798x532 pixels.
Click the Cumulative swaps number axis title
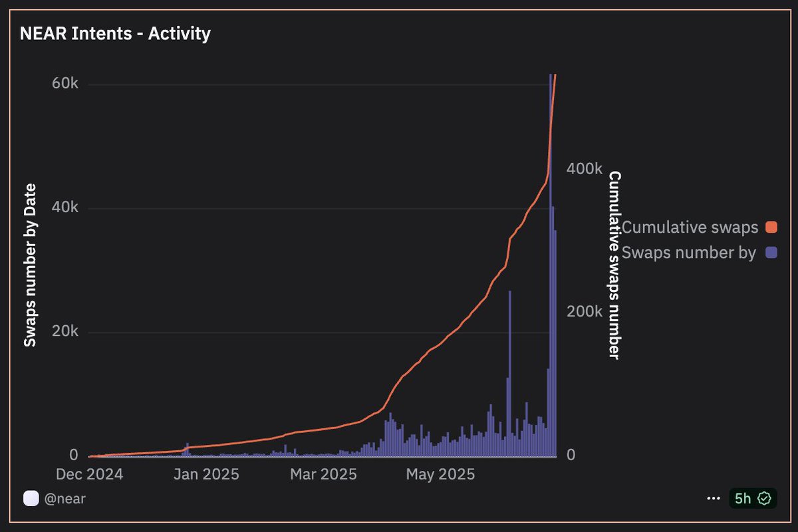pos(614,265)
